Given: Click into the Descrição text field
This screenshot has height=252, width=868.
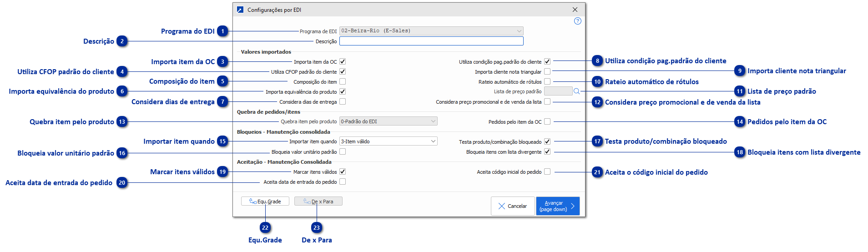Looking at the screenshot, I should tap(431, 41).
